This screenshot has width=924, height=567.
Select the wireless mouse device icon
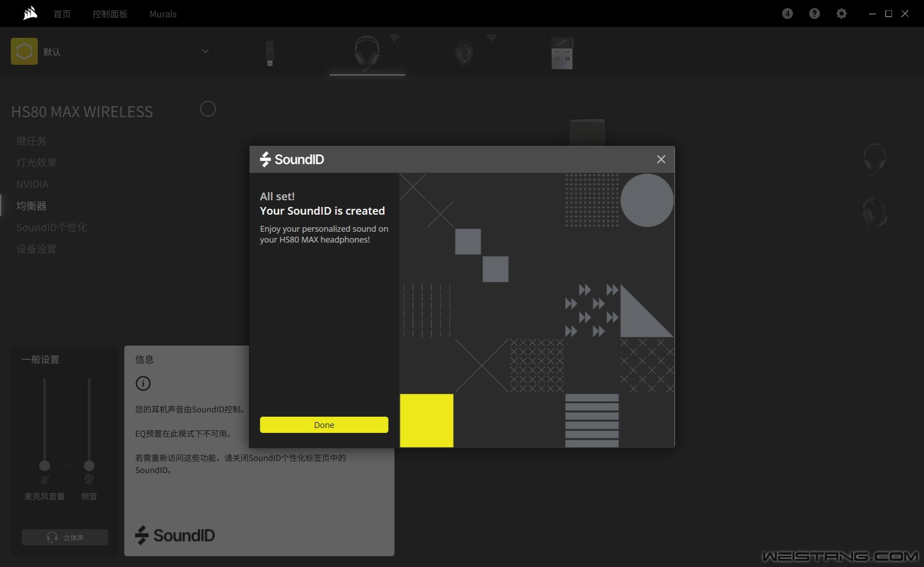(464, 53)
